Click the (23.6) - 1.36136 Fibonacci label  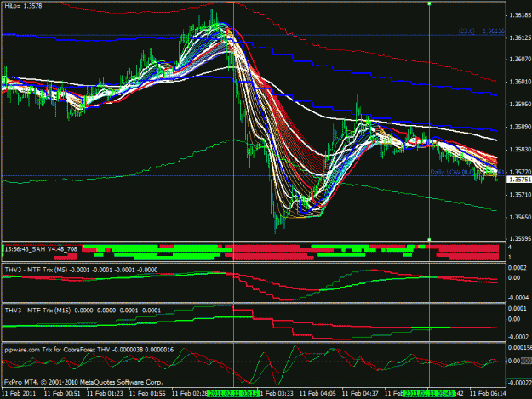tap(482, 31)
